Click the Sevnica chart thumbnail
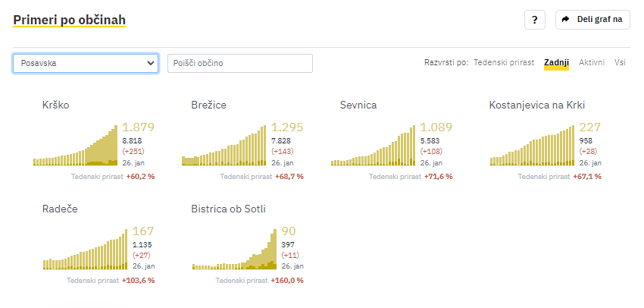 [x=373, y=145]
